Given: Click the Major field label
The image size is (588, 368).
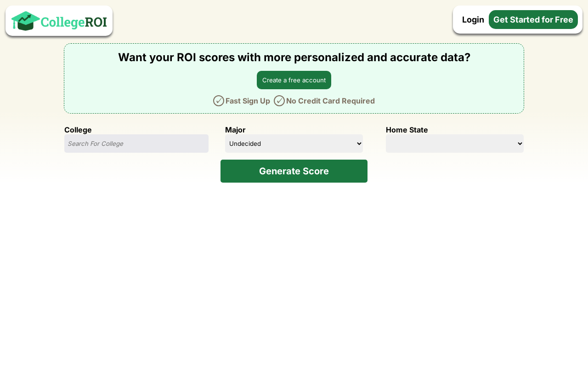Looking at the screenshot, I should [x=235, y=130].
